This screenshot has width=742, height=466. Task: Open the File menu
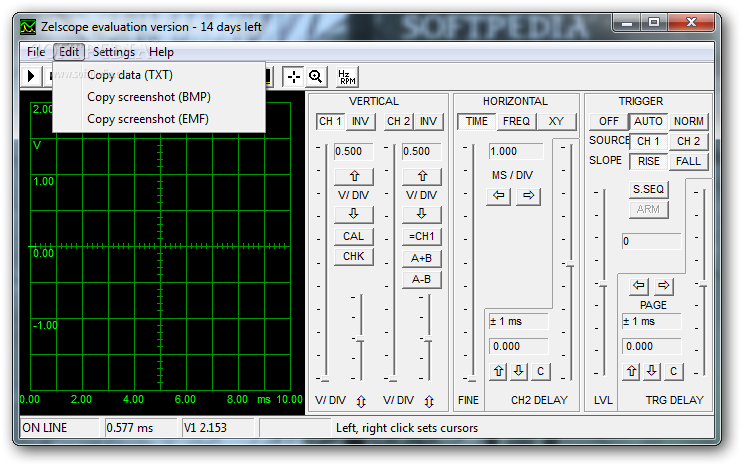(36, 52)
